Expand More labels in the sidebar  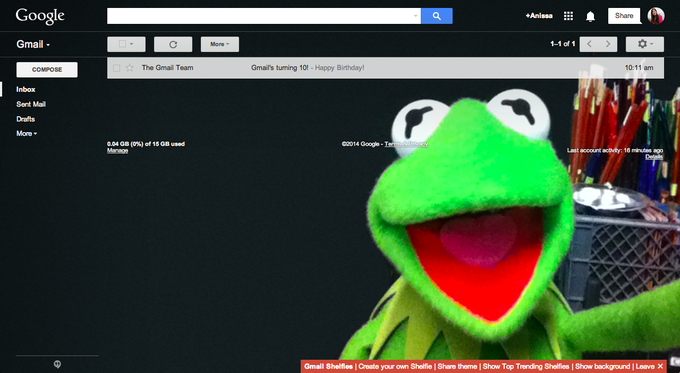[x=26, y=134]
